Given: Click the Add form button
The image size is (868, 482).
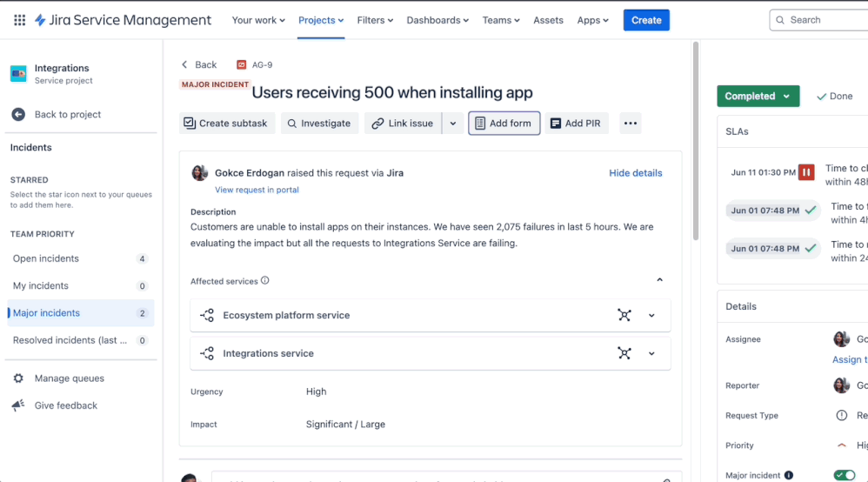Looking at the screenshot, I should (x=504, y=123).
